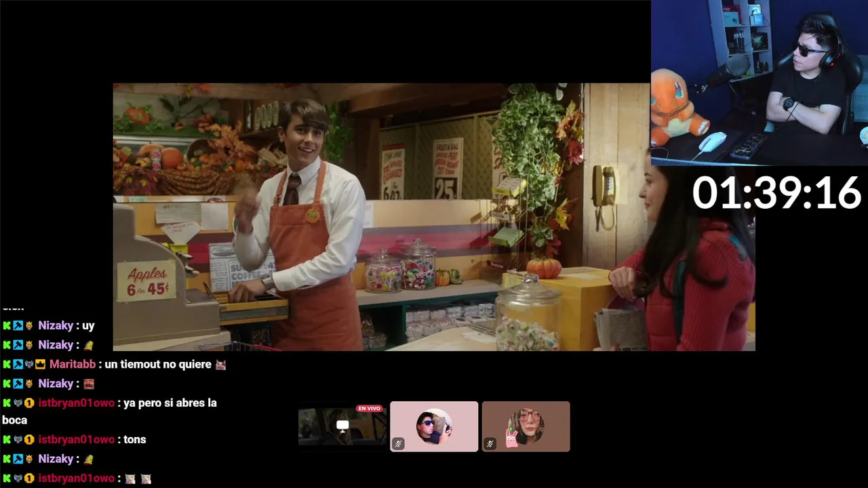
Task: Click the streamer webcam feed
Action: pyautogui.click(x=759, y=83)
